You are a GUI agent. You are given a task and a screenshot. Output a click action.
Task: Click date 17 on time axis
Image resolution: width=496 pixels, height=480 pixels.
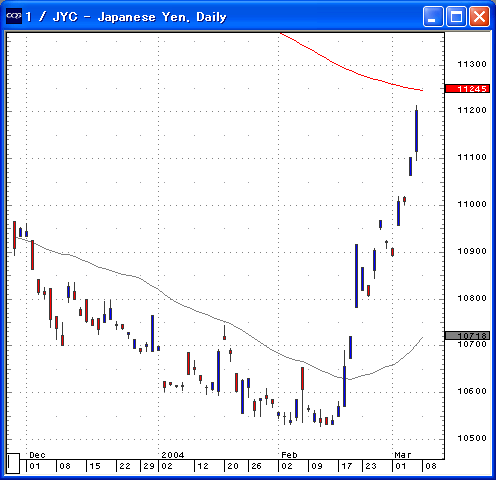(x=347, y=466)
